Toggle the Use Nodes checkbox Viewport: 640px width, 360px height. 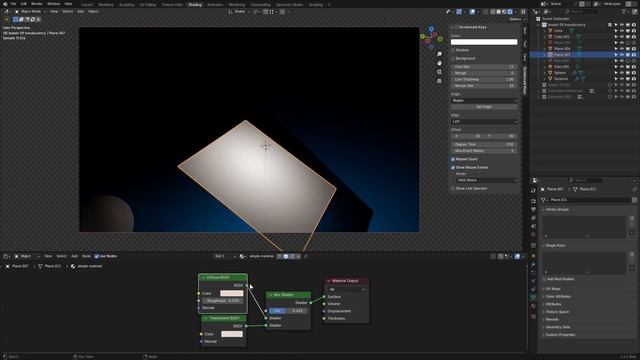97,256
